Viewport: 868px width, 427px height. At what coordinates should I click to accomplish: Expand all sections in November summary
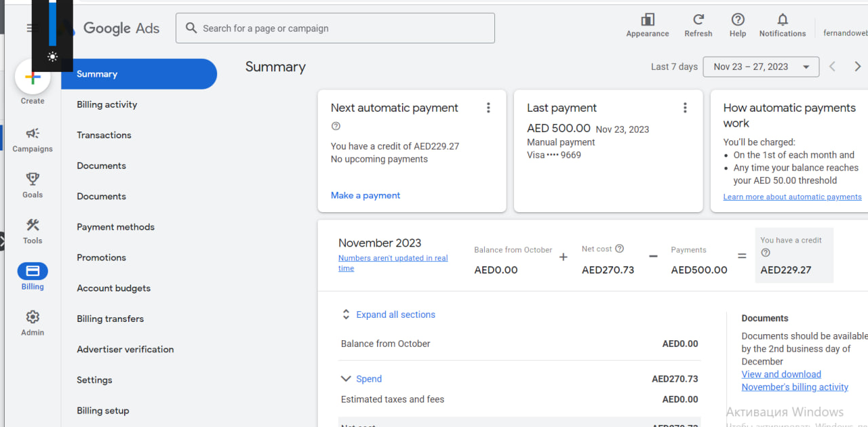tap(395, 314)
